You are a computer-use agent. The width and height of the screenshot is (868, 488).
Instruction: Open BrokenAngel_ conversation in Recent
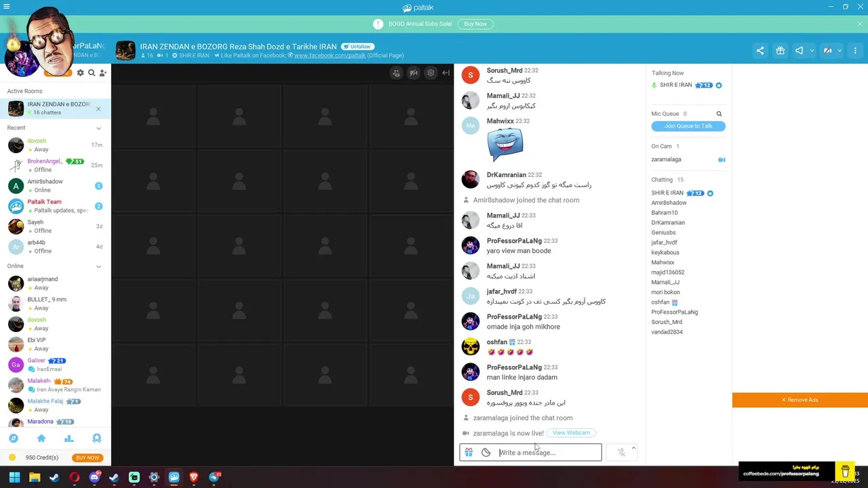coord(56,165)
